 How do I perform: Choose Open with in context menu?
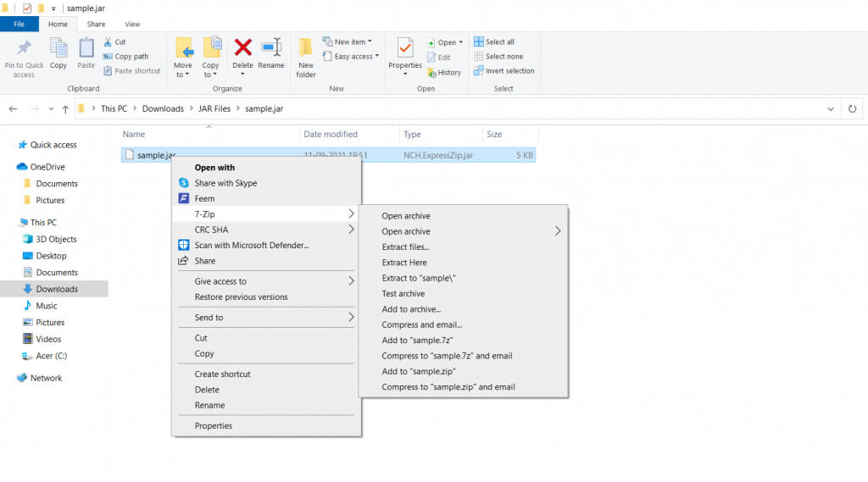(266, 168)
